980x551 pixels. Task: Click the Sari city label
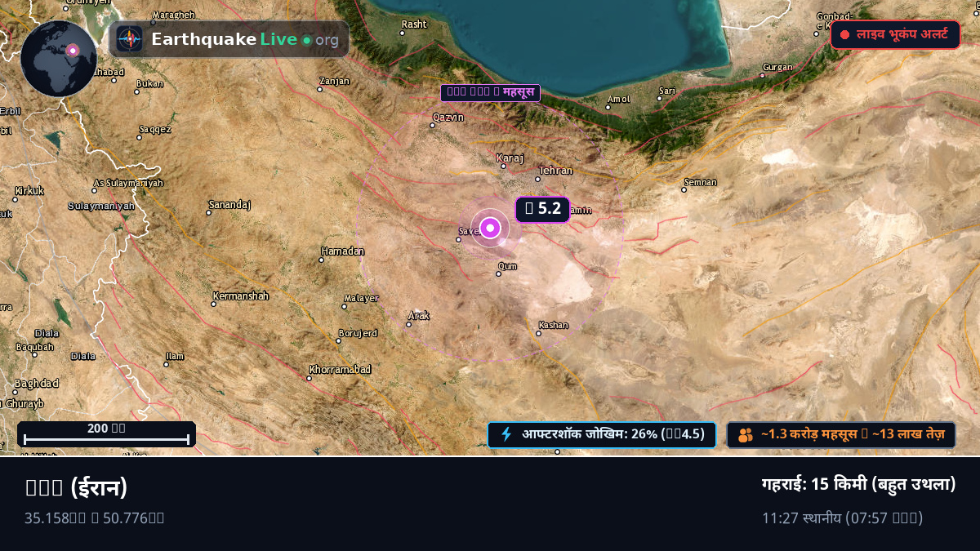667,90
